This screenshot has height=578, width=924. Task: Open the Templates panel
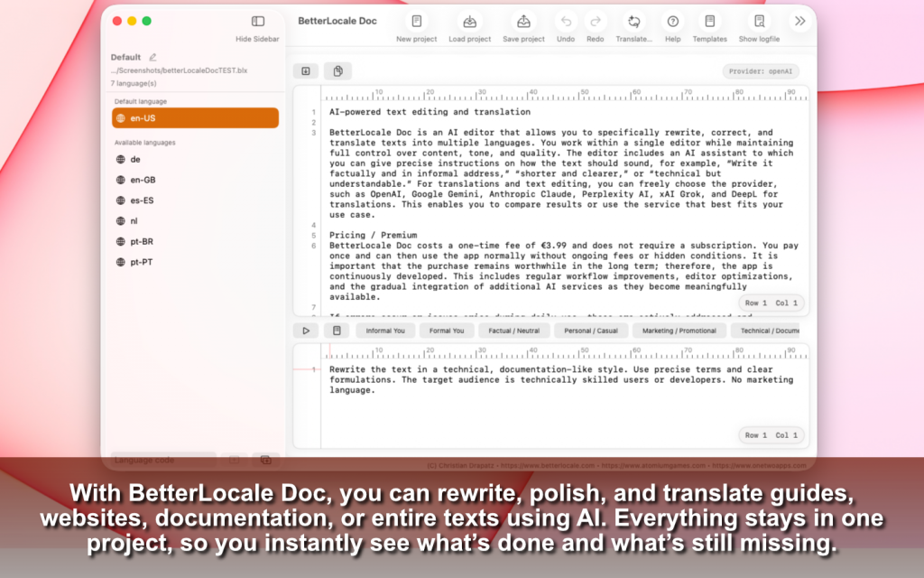[709, 23]
